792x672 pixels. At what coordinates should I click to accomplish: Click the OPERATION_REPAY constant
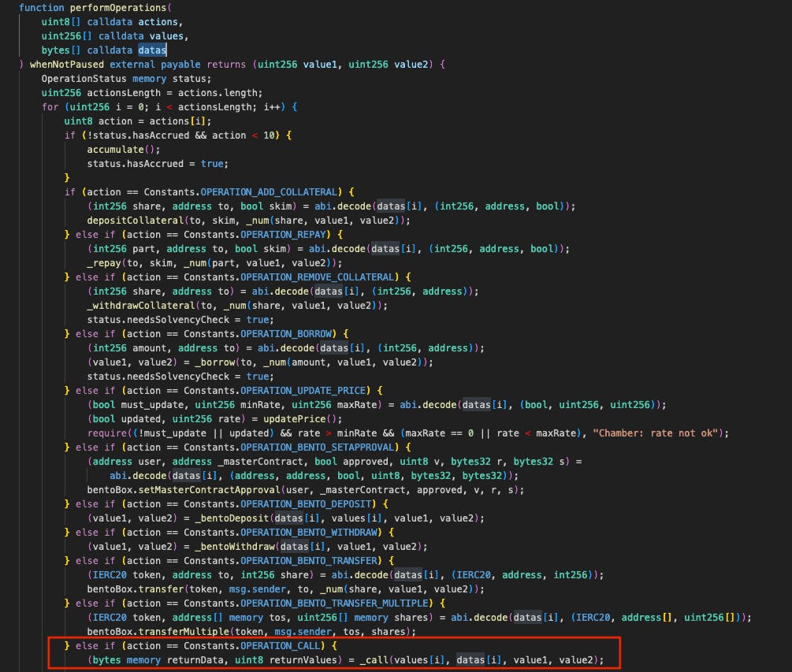click(x=283, y=234)
